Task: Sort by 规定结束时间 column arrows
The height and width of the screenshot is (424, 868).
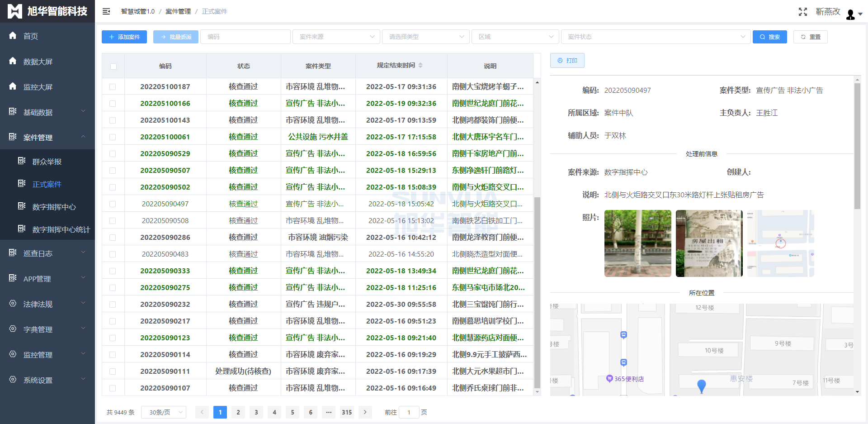Action: pos(421,65)
